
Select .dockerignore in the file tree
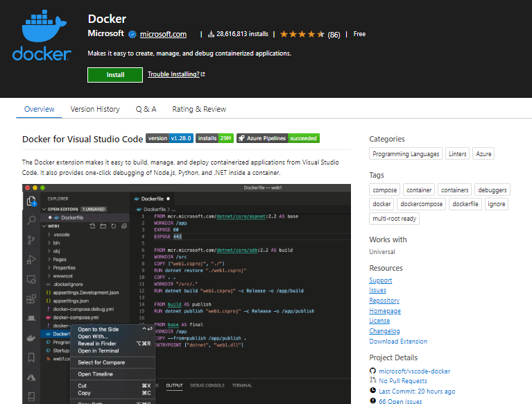[x=68, y=284]
